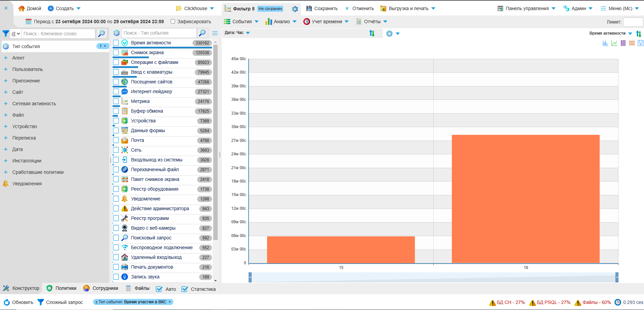Tick the Почта event checkbox

coord(116,140)
